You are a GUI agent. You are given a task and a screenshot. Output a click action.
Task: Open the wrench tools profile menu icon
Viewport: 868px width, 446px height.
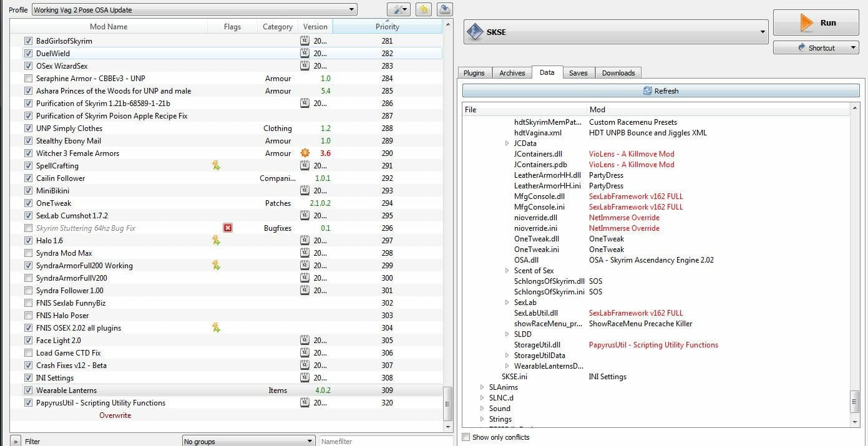(x=398, y=9)
